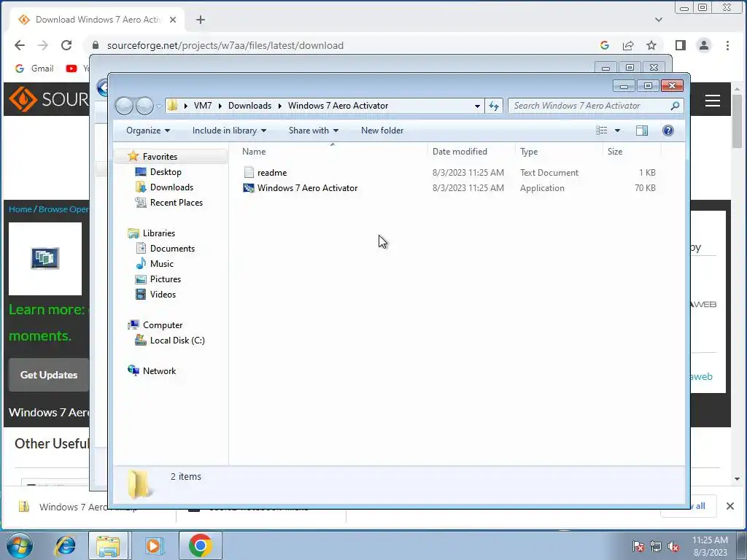Select Libraries in the navigation pane

tap(158, 233)
